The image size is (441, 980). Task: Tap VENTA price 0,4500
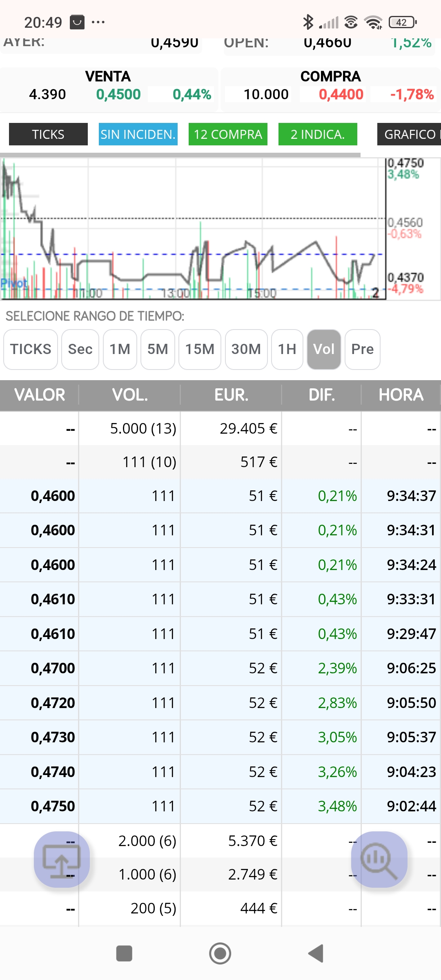coord(118,94)
